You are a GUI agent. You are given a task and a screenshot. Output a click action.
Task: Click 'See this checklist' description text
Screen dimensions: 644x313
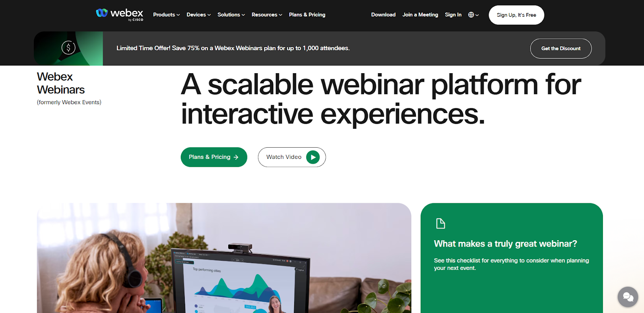pyautogui.click(x=511, y=264)
